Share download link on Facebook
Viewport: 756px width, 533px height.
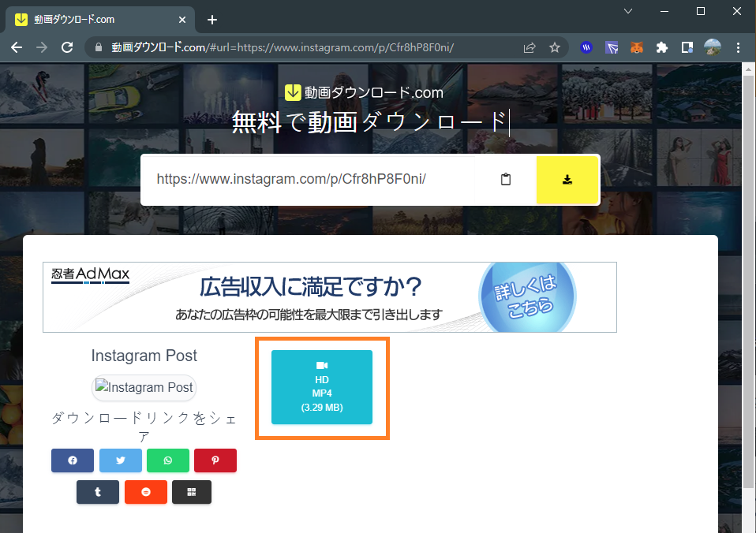73,460
